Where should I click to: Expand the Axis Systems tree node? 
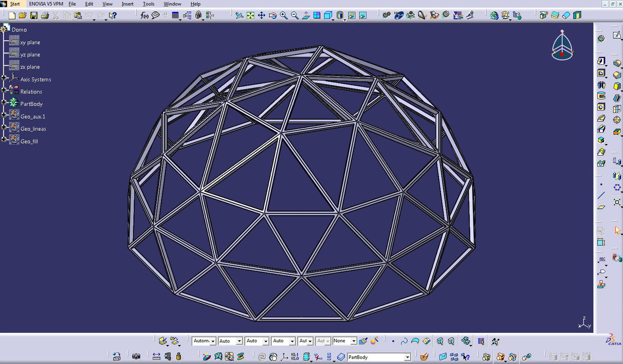click(4, 78)
